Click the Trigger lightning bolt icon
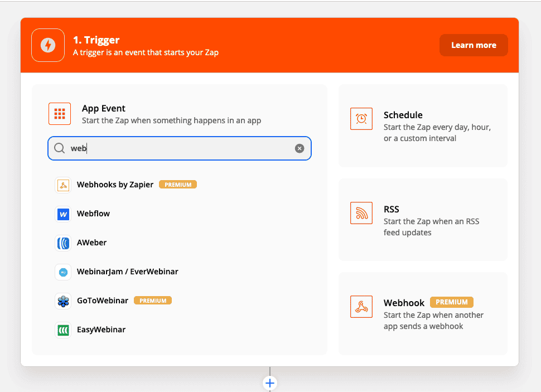Screen dimensions: 541x392 click(x=48, y=45)
